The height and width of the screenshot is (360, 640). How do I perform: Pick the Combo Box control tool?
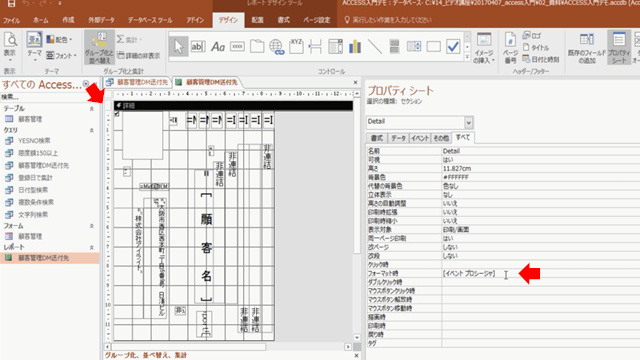click(335, 47)
